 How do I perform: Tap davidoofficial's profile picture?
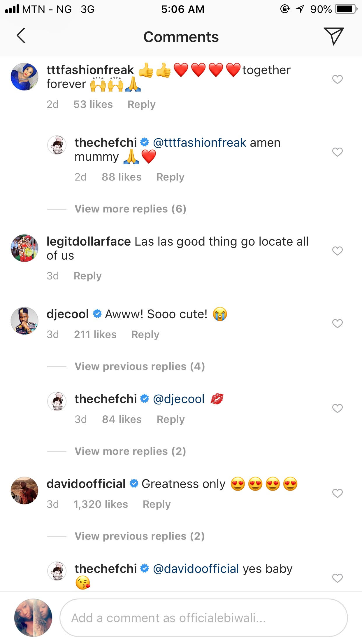coord(24,491)
